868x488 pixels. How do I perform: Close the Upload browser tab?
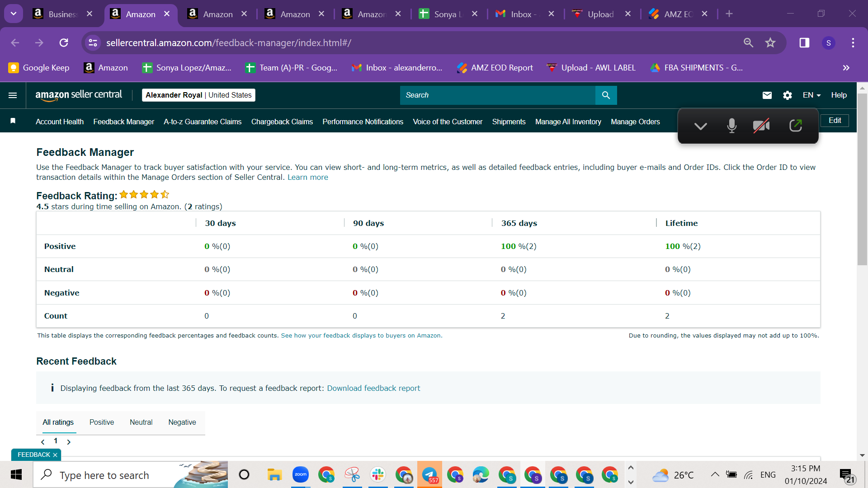[x=628, y=14]
